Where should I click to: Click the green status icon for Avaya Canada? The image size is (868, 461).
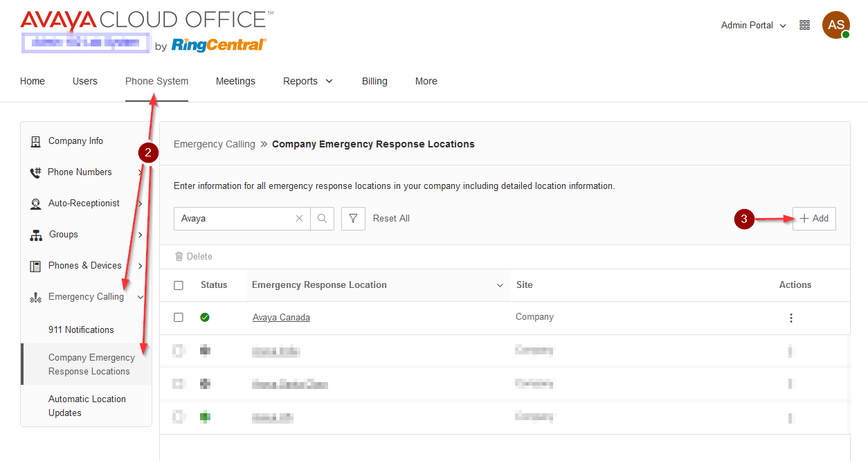205,318
